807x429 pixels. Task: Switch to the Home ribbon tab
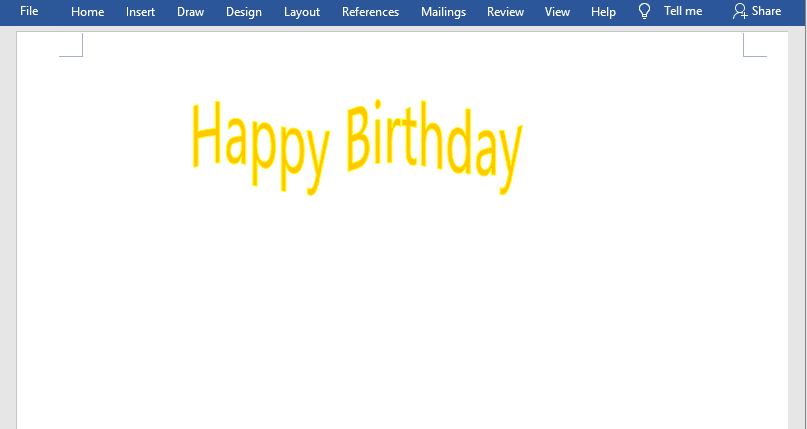(x=87, y=11)
